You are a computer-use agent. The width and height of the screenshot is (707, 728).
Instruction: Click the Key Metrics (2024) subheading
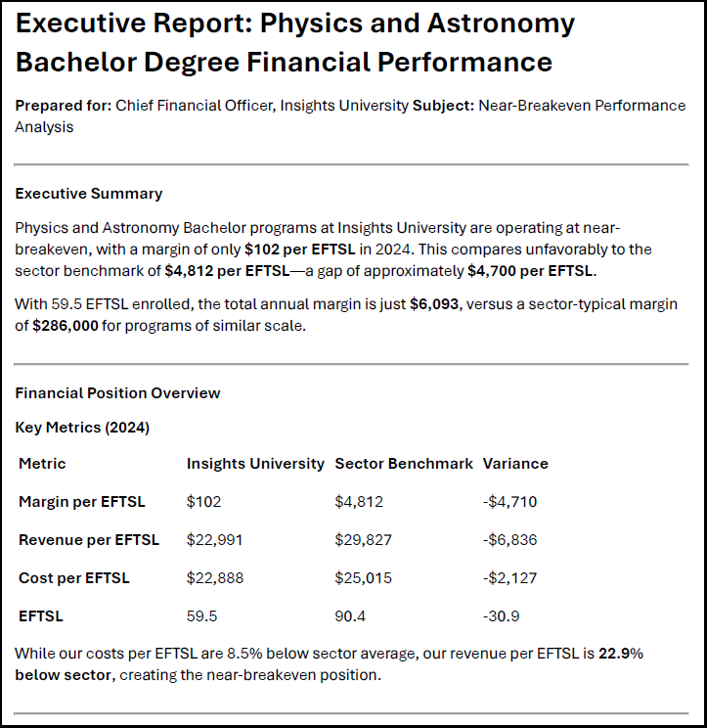pos(82,428)
